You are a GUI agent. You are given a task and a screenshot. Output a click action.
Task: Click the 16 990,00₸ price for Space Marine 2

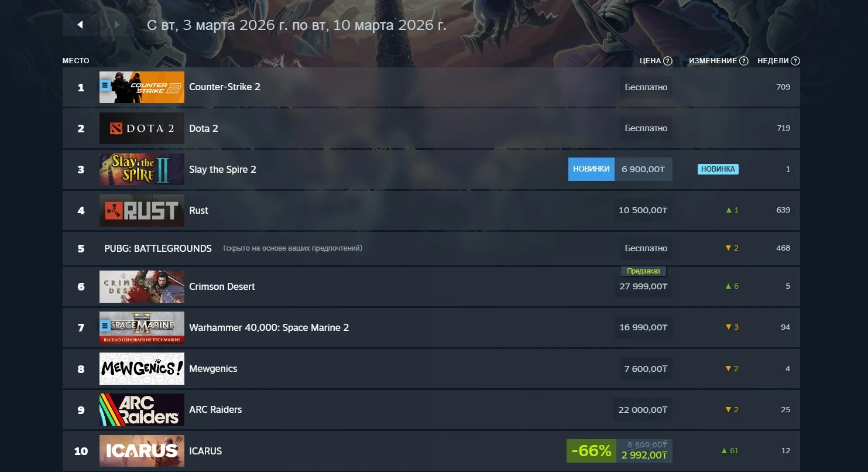pyautogui.click(x=643, y=327)
